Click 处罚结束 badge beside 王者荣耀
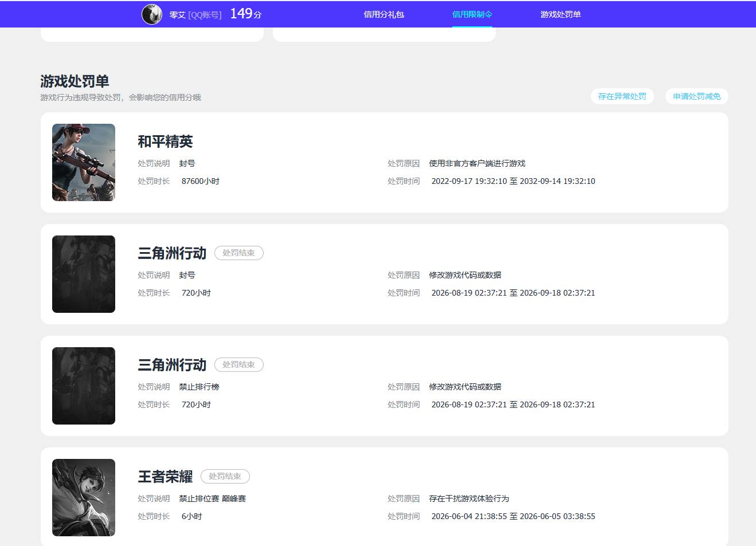Screen dimensions: 756x546 [225, 476]
